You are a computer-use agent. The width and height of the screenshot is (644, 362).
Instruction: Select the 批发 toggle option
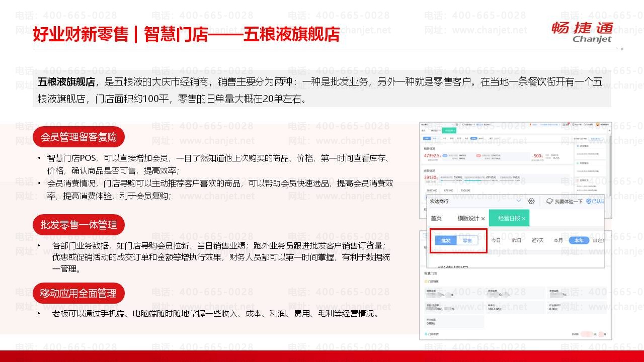[446, 240]
